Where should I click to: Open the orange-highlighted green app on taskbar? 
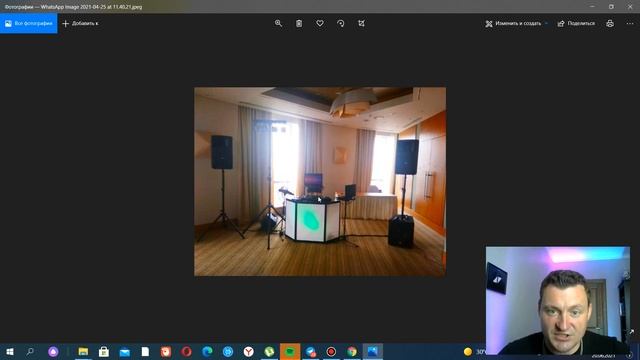(290, 351)
